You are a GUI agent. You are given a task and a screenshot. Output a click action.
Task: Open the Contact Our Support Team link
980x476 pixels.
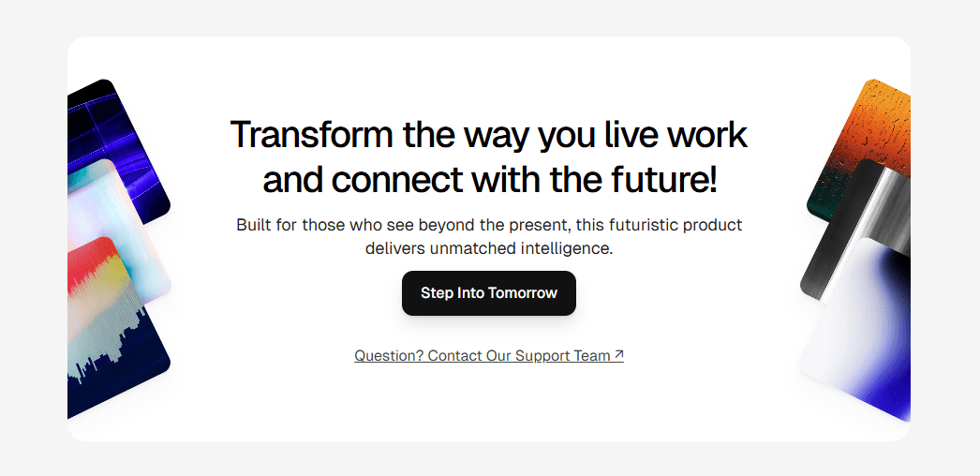489,355
